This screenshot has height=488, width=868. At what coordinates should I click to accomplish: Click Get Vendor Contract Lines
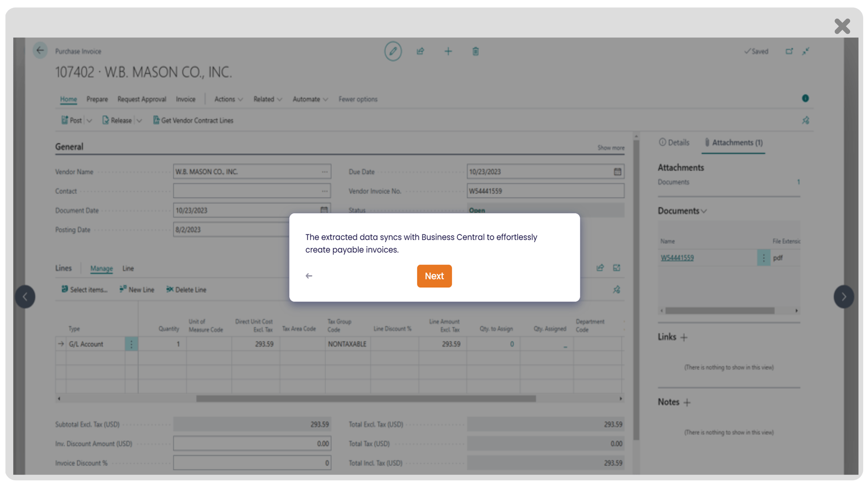click(x=193, y=121)
